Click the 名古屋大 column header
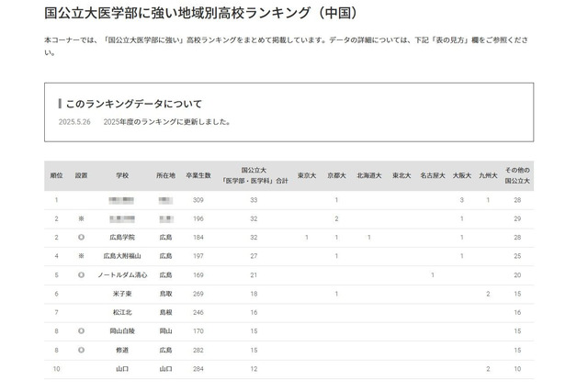The width and height of the screenshot is (588, 391). (x=432, y=175)
